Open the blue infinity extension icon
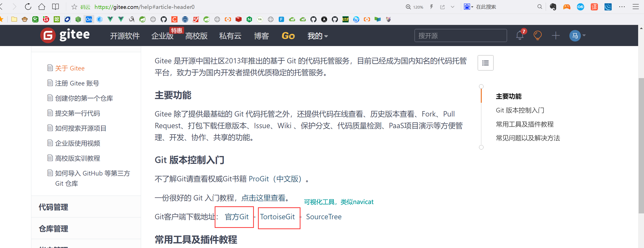Image resolution: width=644 pixels, height=248 pixels. (x=580, y=7)
